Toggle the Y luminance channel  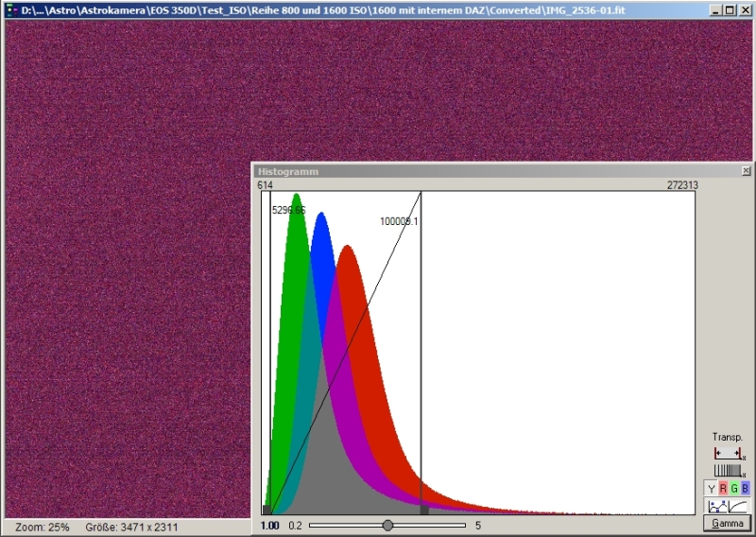pyautogui.click(x=711, y=488)
